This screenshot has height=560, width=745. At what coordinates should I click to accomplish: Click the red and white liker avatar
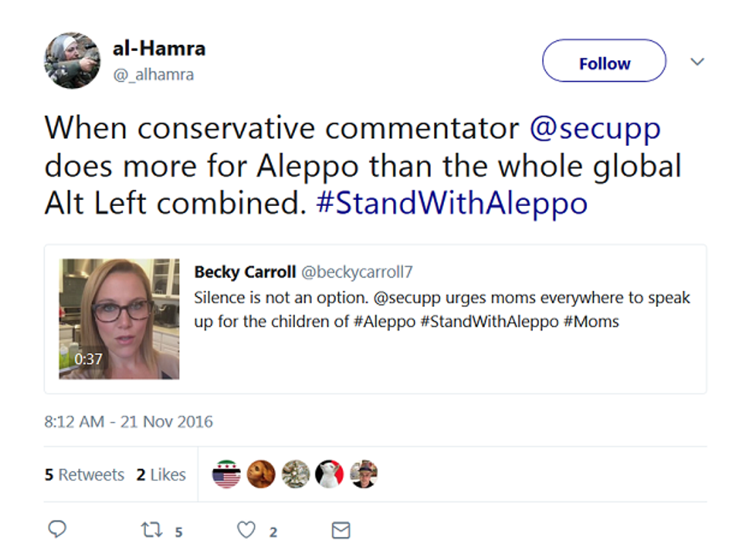329,474
